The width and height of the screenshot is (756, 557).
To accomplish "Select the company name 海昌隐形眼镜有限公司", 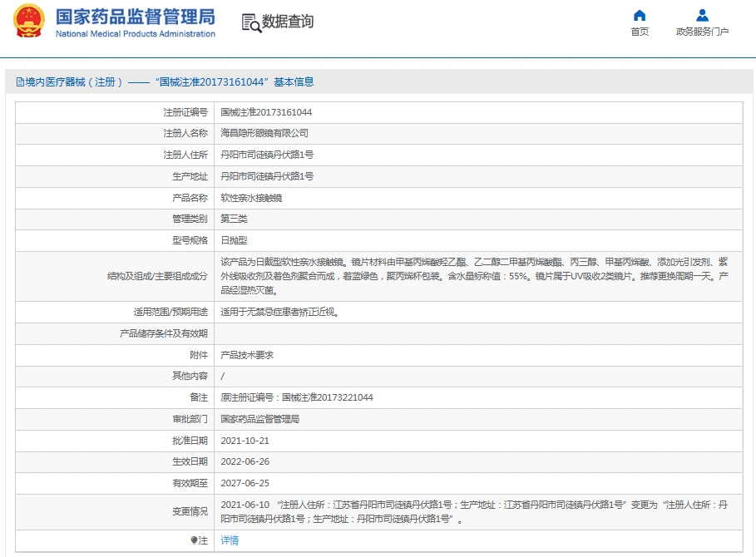I will (264, 134).
